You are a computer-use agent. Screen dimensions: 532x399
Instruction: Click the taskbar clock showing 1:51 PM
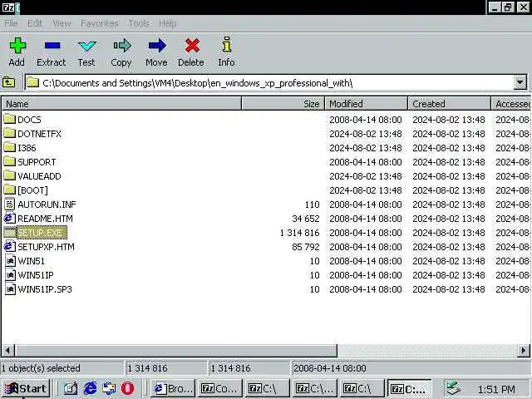point(496,389)
